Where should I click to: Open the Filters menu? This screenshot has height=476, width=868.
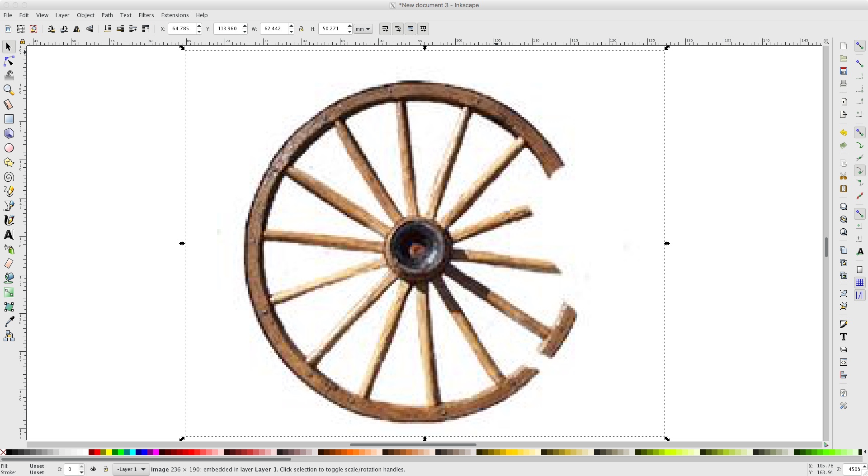[x=146, y=15]
